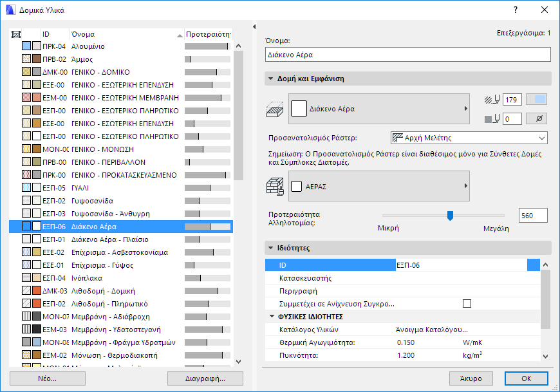Click the surface swatch of Άμμος row

click(x=37, y=59)
